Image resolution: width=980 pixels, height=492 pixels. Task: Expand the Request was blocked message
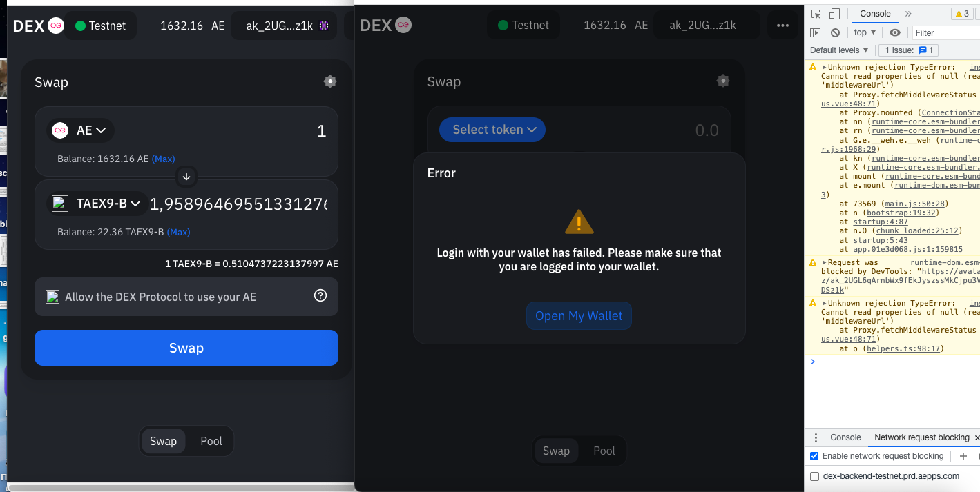[x=825, y=263]
